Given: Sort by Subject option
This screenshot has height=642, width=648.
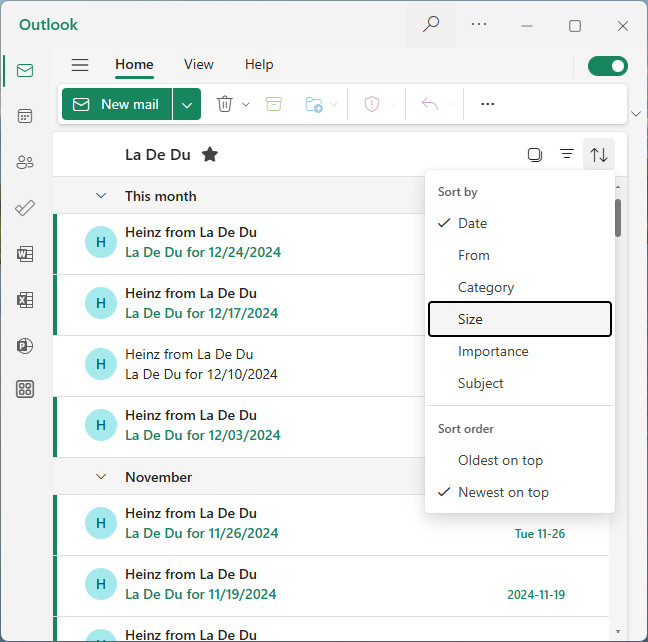Looking at the screenshot, I should tap(520, 383).
